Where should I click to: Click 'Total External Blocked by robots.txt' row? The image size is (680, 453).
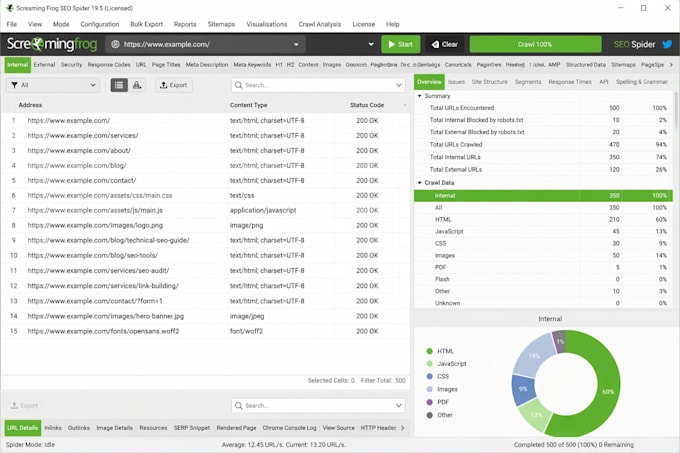pos(543,132)
